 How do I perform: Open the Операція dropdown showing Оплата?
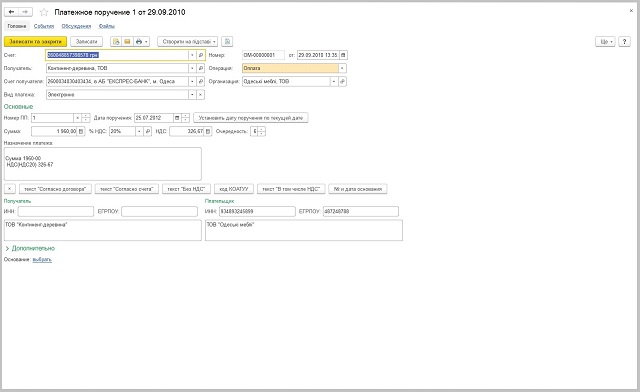pos(342,69)
